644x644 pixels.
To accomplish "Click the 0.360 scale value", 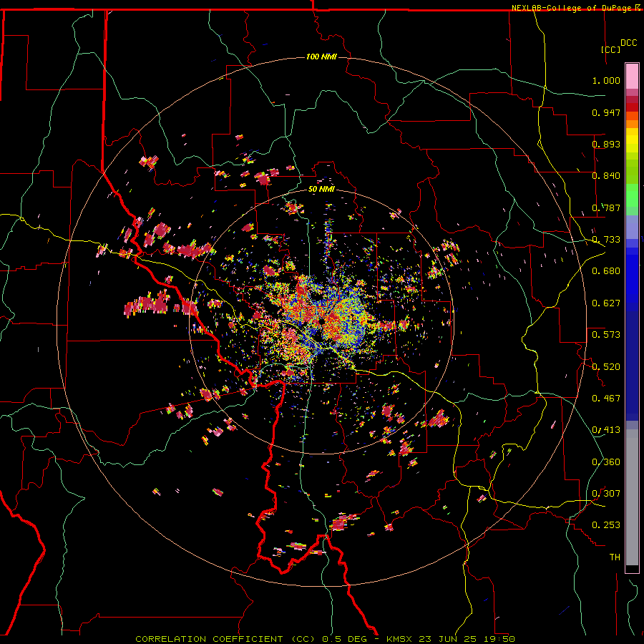I will (606, 462).
